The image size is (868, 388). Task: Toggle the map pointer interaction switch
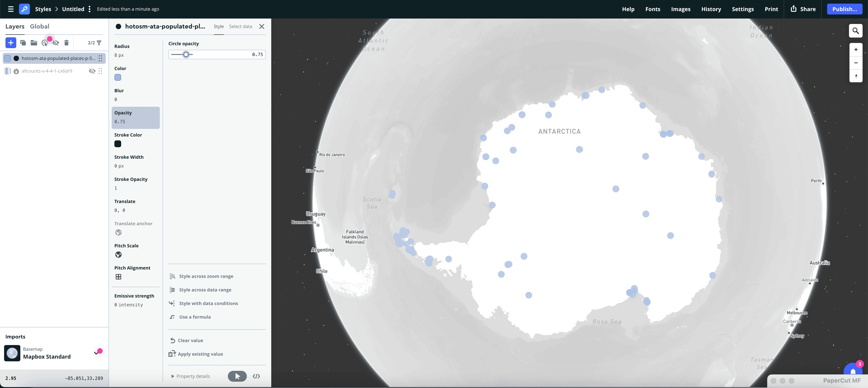pyautogui.click(x=237, y=376)
